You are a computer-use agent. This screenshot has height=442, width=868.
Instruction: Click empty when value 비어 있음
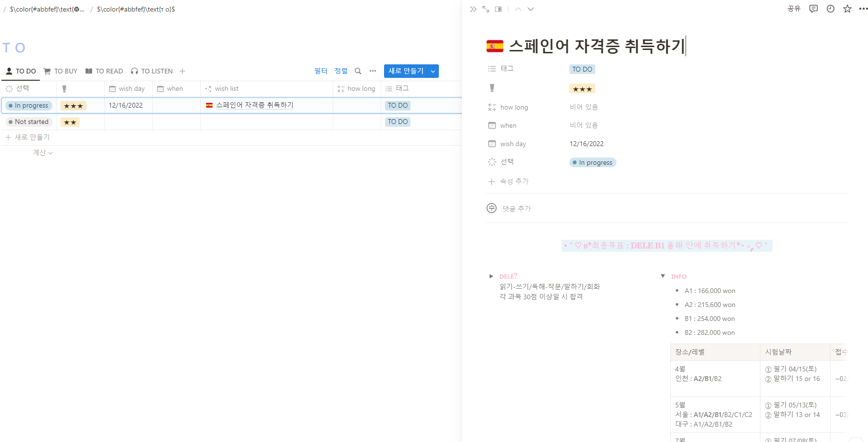click(584, 125)
